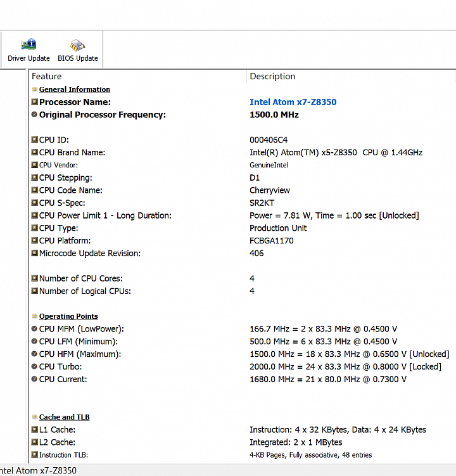Click the Description column header

coord(272,76)
